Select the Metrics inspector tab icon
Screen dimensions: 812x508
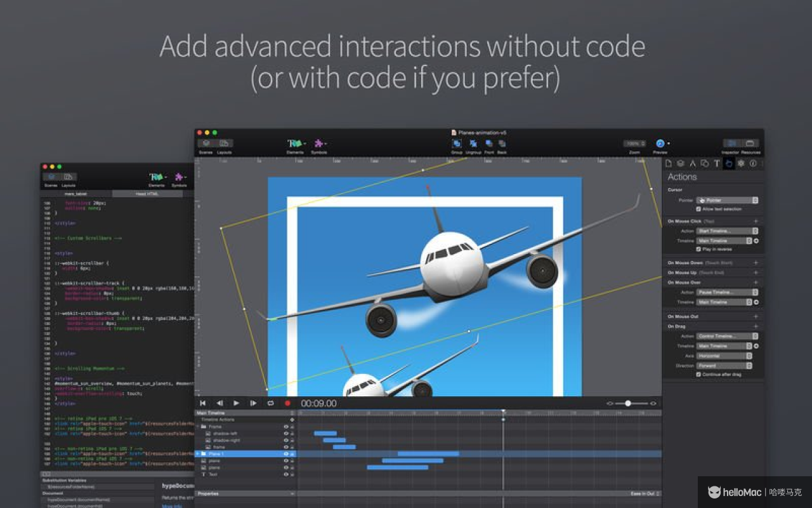click(693, 163)
